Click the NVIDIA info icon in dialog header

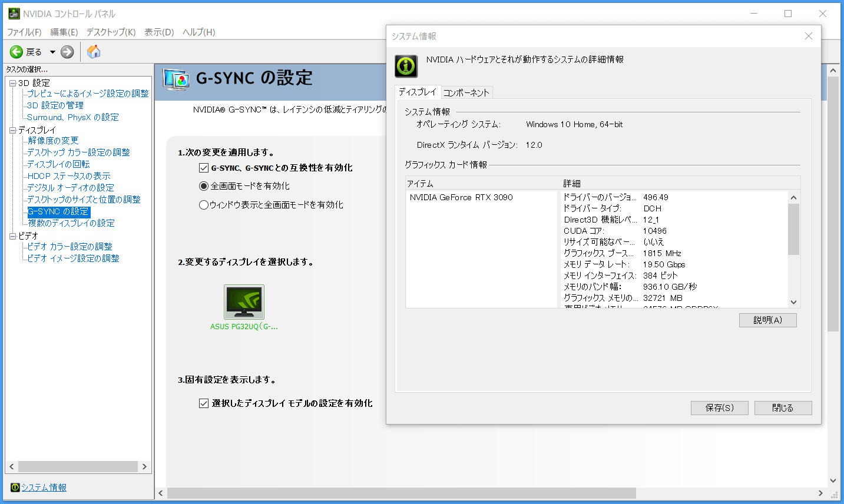tap(406, 66)
